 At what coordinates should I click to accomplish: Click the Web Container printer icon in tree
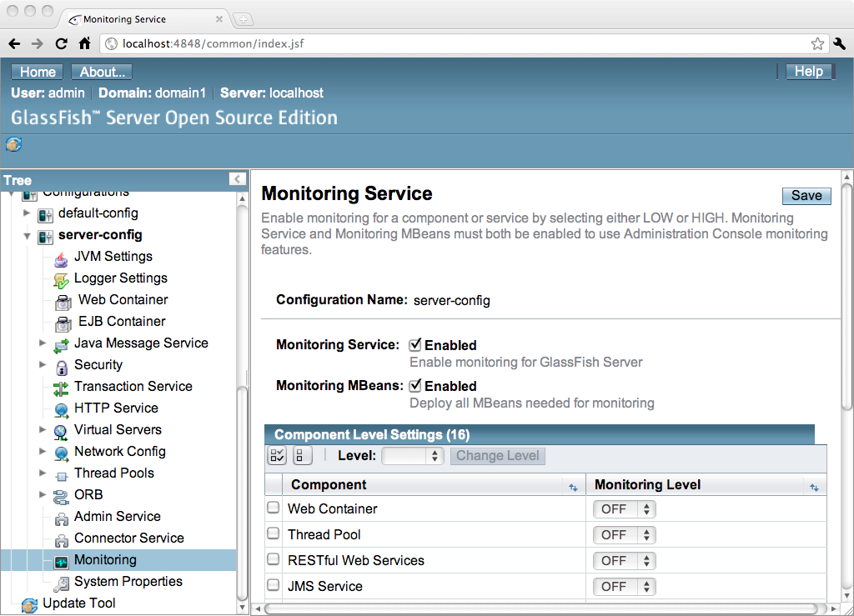tap(63, 302)
